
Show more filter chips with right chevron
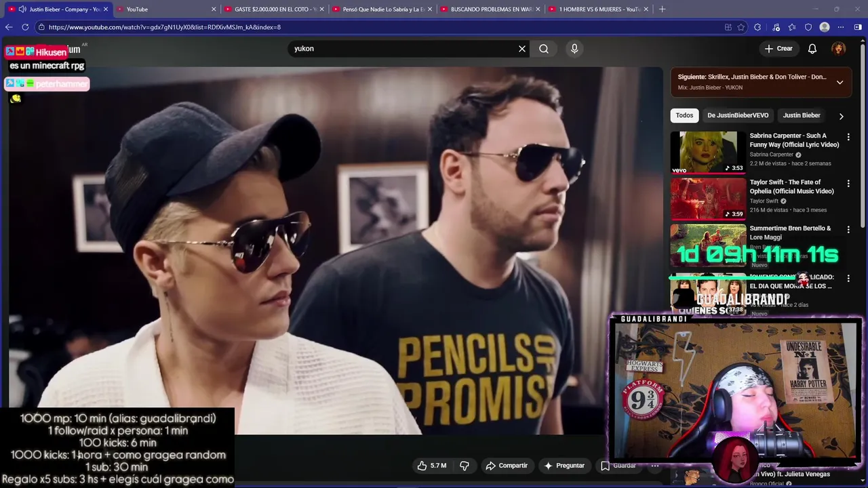pyautogui.click(x=842, y=116)
